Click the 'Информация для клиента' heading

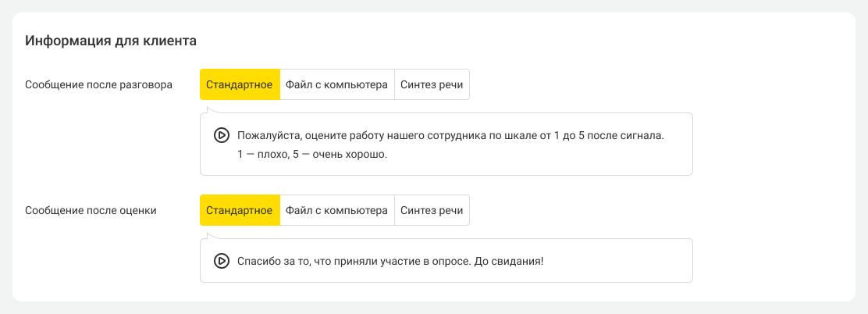pyautogui.click(x=110, y=40)
